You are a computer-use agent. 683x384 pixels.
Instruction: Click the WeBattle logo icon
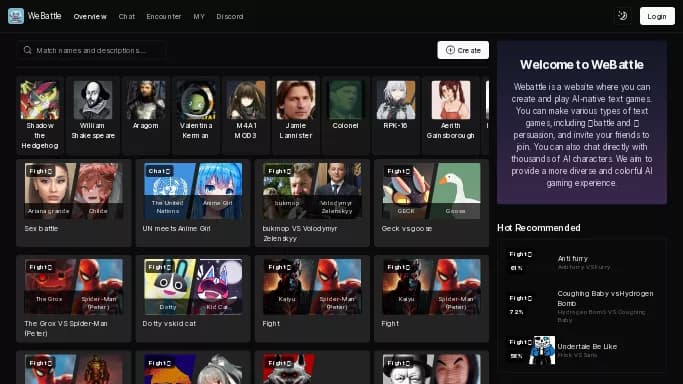(16, 16)
